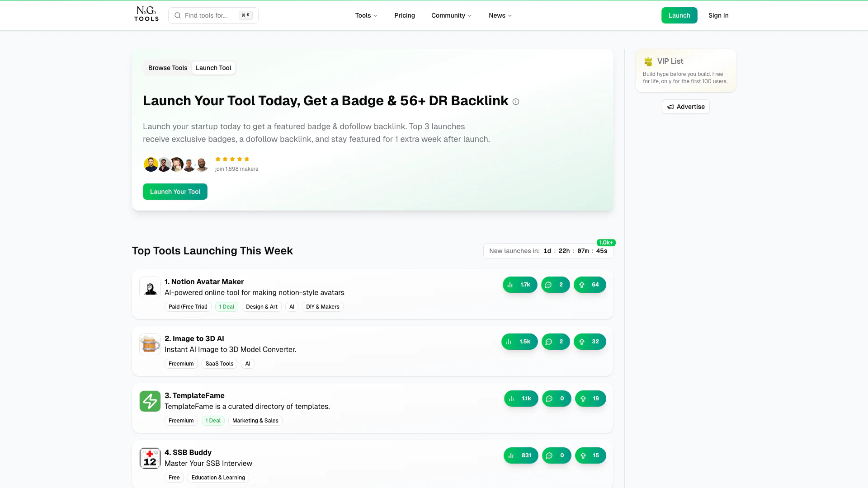Click the NxGn Tools logo

[x=146, y=14]
